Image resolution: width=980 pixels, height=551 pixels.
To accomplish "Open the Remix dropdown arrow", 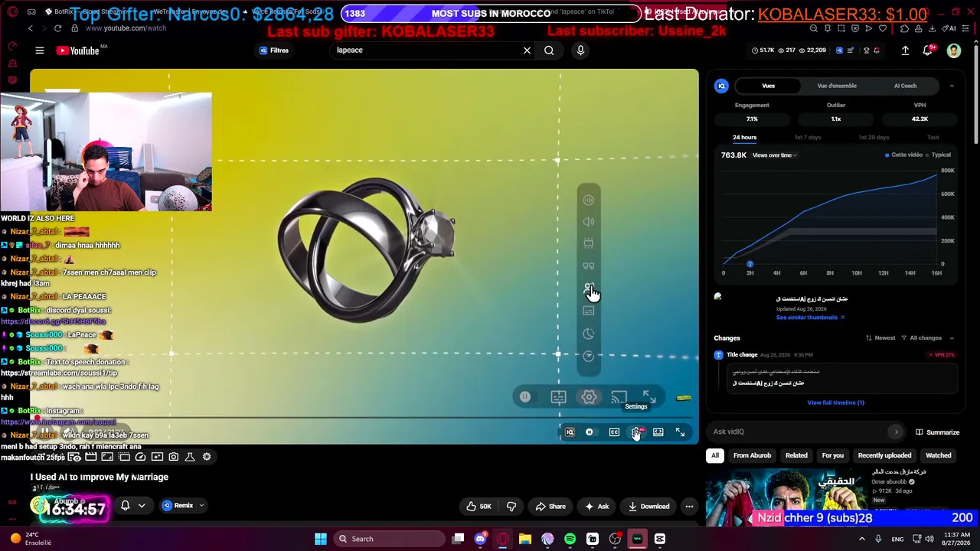I will pos(201,506).
